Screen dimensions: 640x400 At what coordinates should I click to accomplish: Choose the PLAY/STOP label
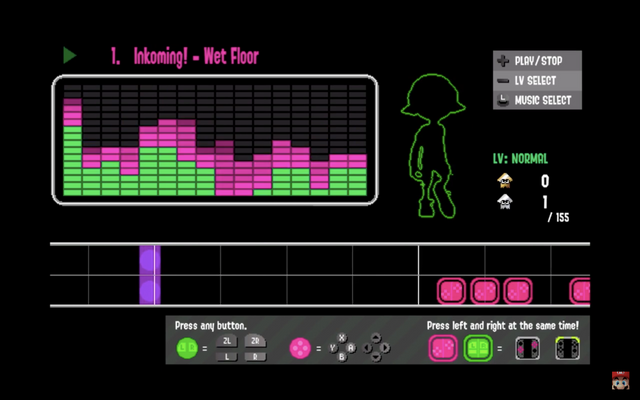click(538, 61)
